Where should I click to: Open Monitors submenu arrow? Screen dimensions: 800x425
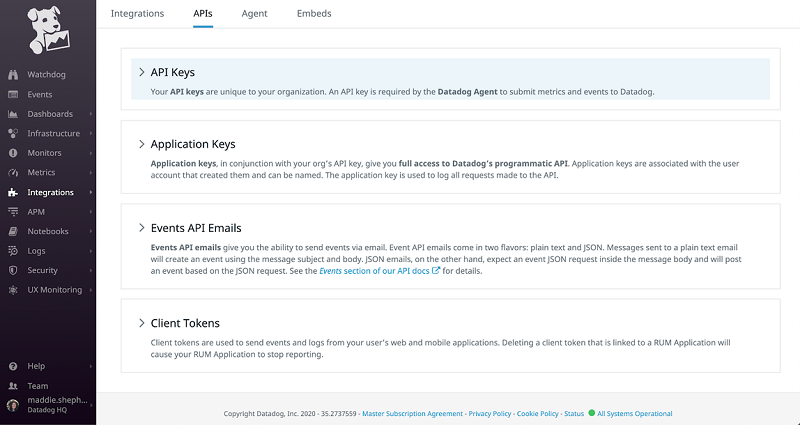[x=91, y=153]
